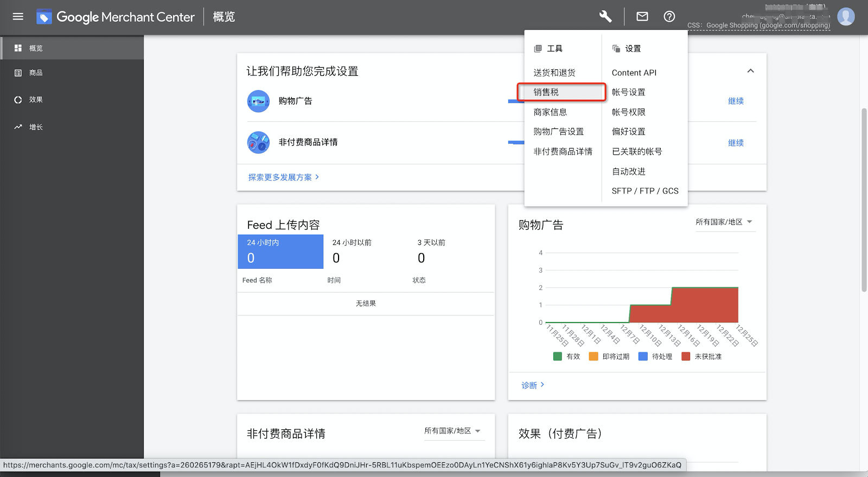This screenshot has height=477, width=868.
Task: Open 所有国家/地区 dropdown in 购物广告 card
Action: coord(725,222)
